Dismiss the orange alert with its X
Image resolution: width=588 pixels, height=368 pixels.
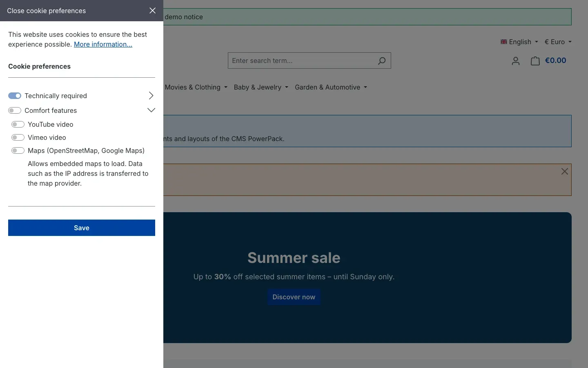tap(564, 171)
